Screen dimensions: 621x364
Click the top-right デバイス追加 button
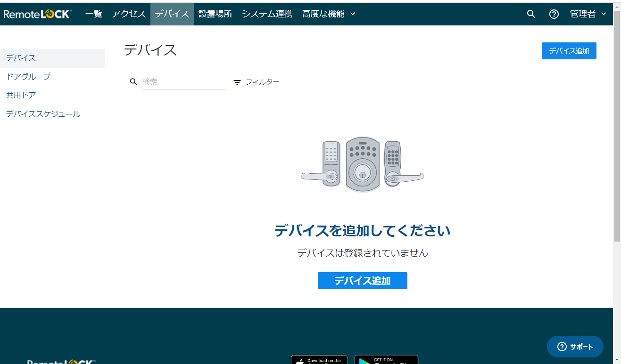pos(569,51)
